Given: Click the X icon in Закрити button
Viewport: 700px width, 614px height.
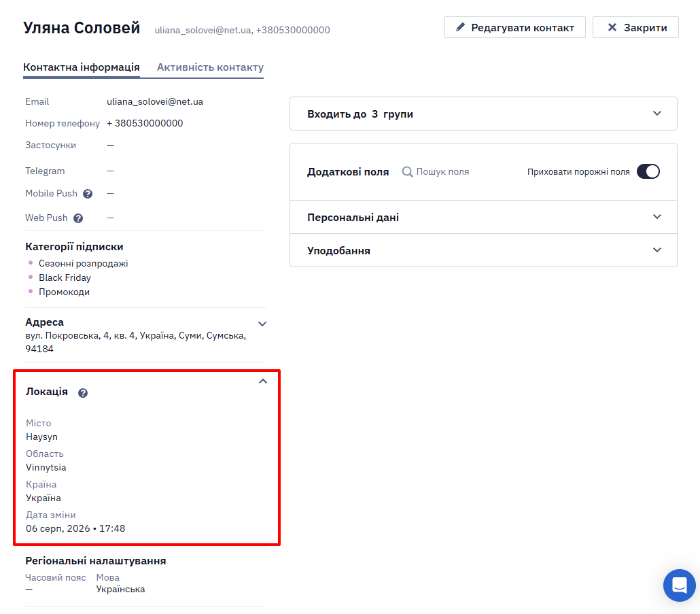Looking at the screenshot, I should tap(612, 27).
